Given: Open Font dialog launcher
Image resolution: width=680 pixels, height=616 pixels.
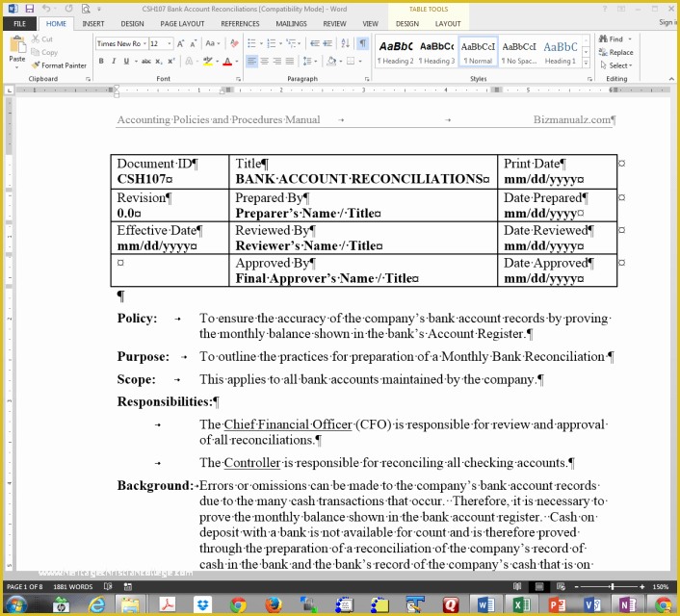Looking at the screenshot, I should point(239,79).
